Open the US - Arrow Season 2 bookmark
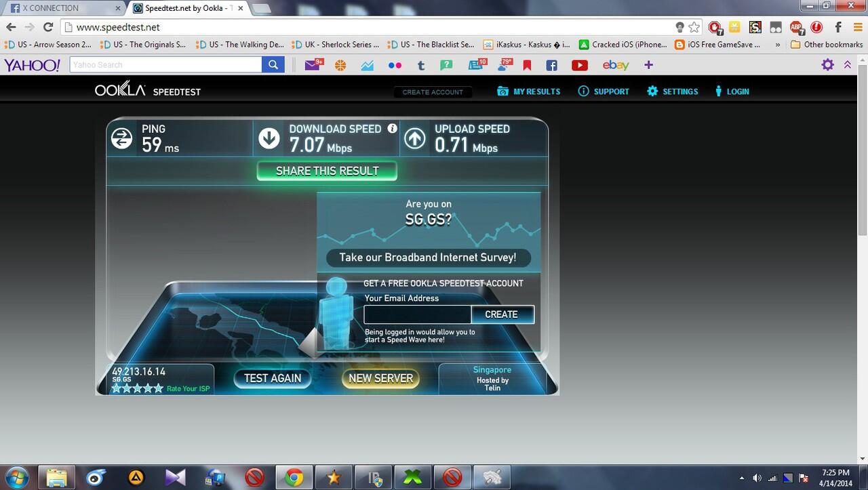 point(48,45)
